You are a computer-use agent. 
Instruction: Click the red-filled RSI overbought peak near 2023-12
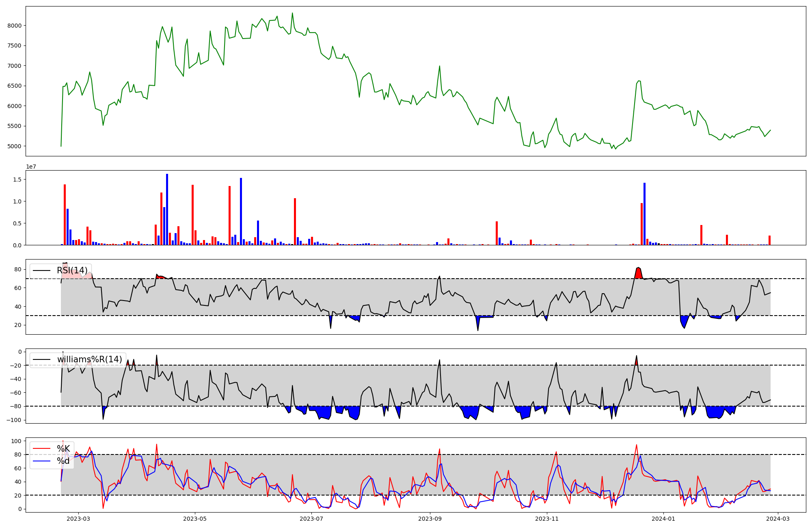coord(639,273)
